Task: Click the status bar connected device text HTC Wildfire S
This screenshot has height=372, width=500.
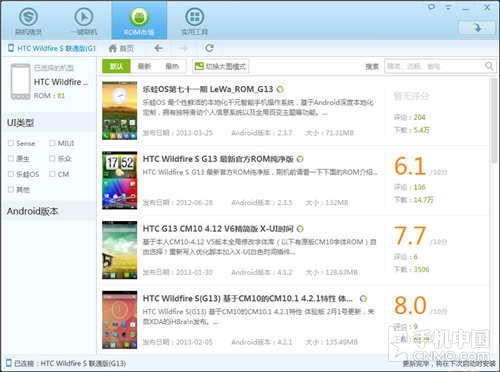Action: click(x=83, y=363)
